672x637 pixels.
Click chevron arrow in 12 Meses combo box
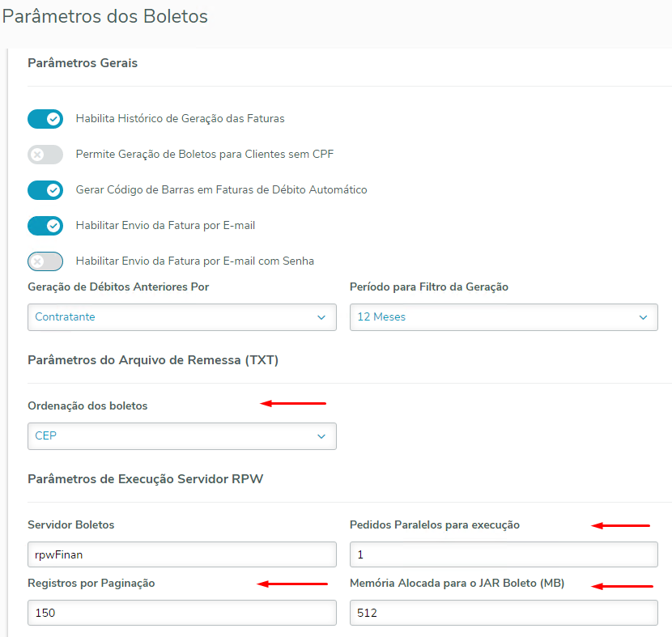(x=643, y=317)
